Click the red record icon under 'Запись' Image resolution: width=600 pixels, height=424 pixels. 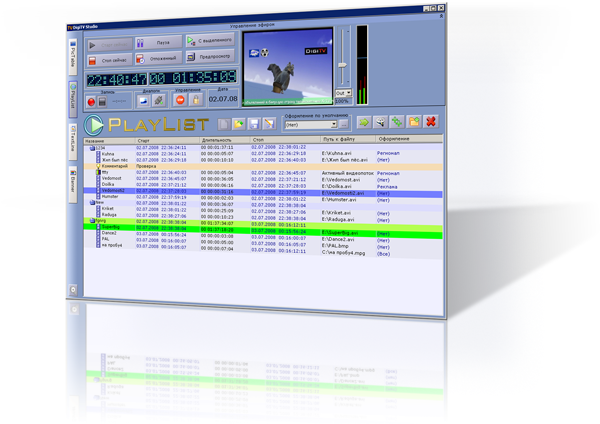[x=91, y=101]
